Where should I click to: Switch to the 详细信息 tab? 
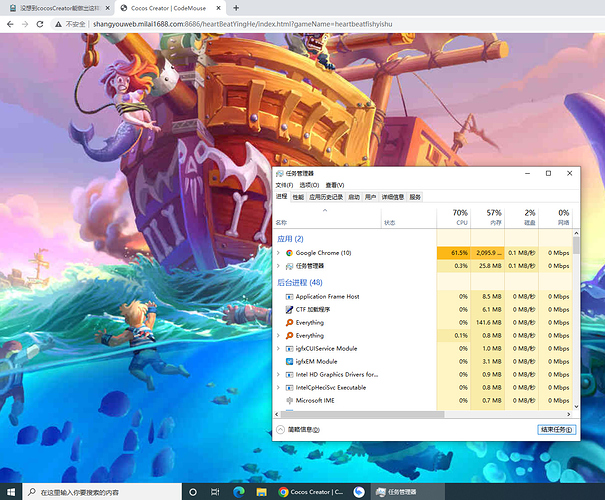(x=392, y=197)
